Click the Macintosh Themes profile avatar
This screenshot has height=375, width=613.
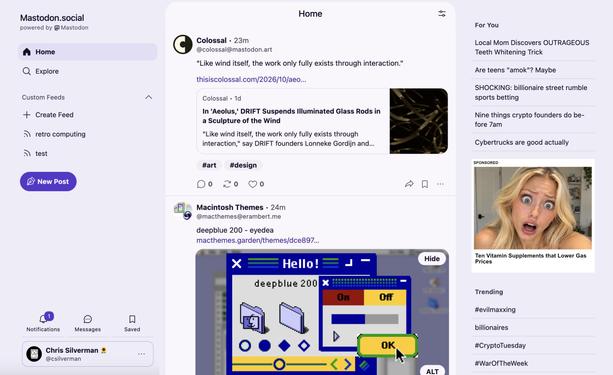(x=183, y=211)
